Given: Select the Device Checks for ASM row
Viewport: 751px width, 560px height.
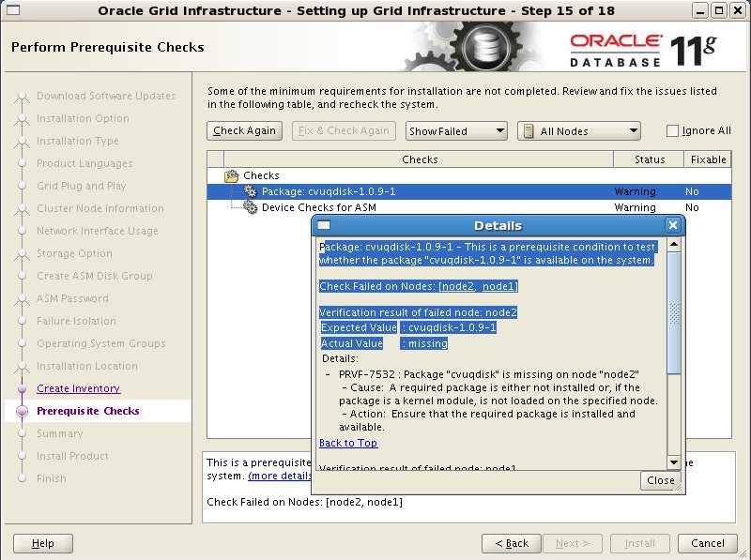Looking at the screenshot, I should 469,207.
